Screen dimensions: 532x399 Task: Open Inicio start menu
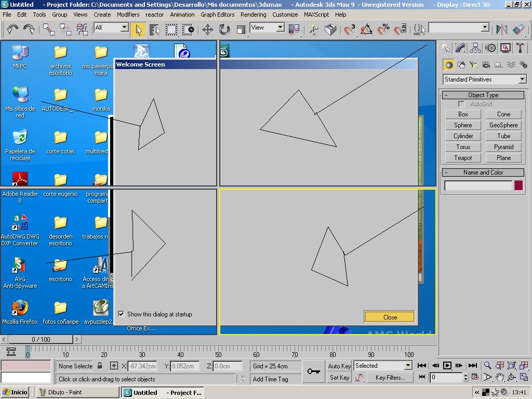click(15, 392)
